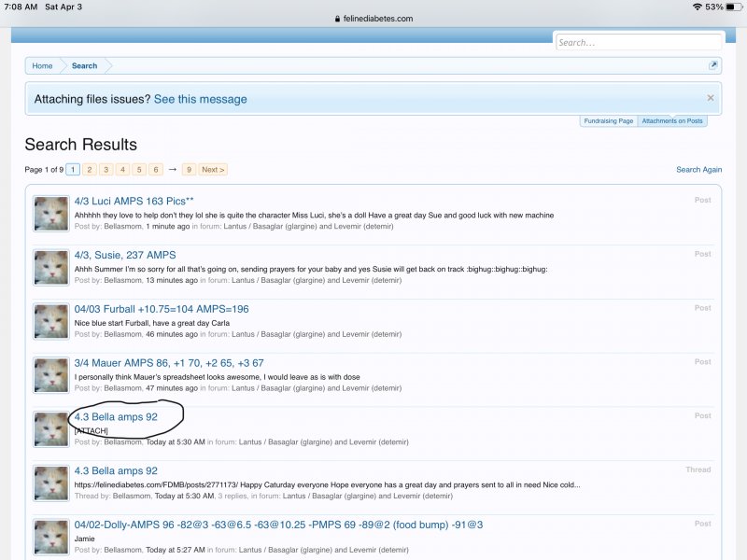This screenshot has width=747, height=560.
Task: Dismiss the Attaching files issues notice
Action: pos(710,98)
